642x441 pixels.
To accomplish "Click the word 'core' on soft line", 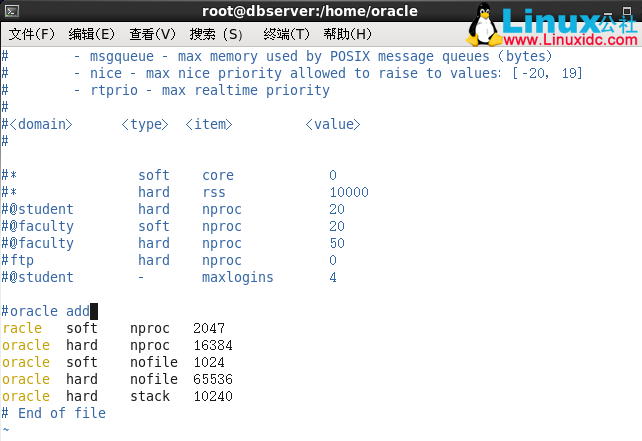I will tap(218, 175).
